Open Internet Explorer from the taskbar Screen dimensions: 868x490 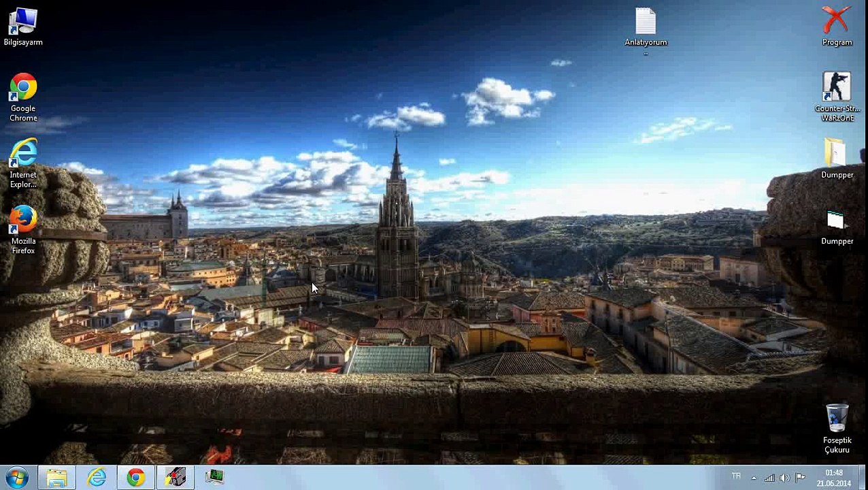coord(97,478)
